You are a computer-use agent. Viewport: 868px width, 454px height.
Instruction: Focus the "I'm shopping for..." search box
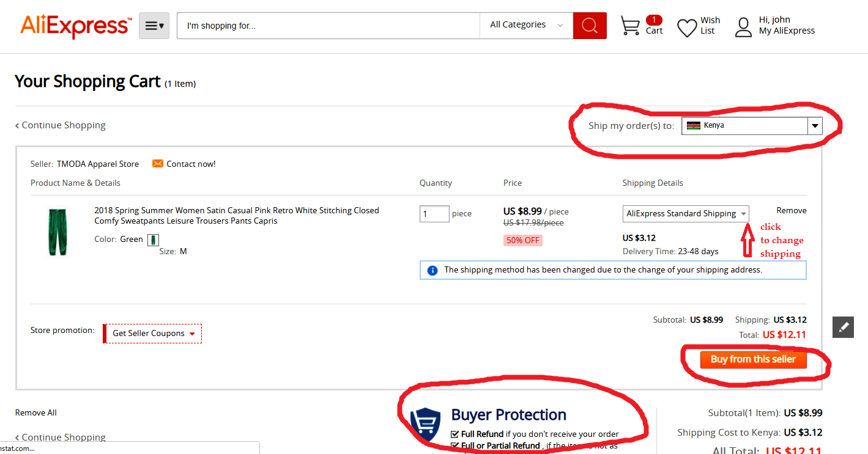click(x=328, y=26)
